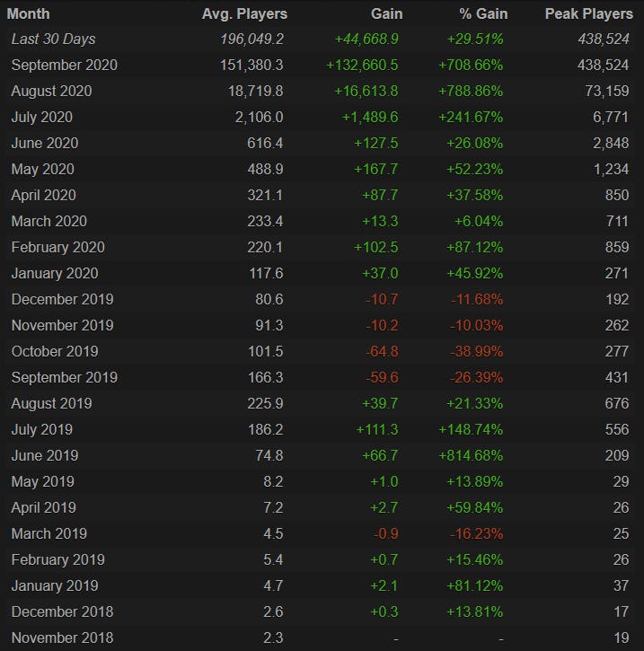This screenshot has width=644, height=651.
Task: Click the November 2018 month cell
Action: (62, 638)
